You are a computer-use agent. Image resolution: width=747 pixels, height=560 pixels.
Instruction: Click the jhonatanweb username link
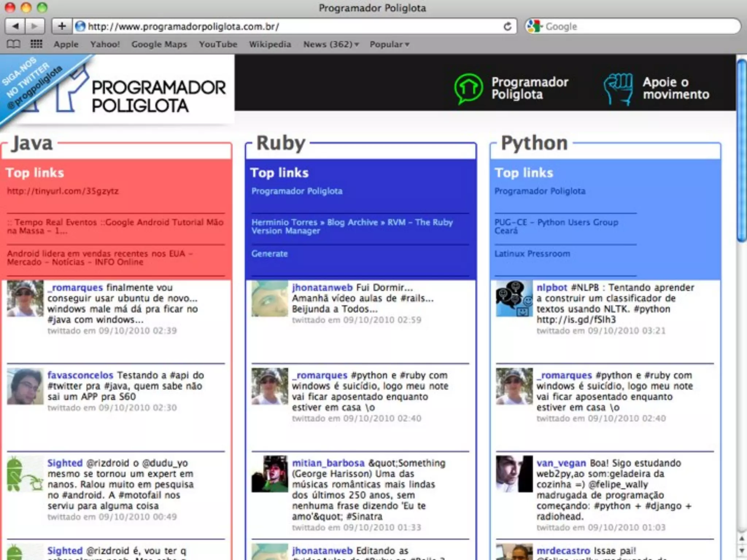click(x=322, y=287)
